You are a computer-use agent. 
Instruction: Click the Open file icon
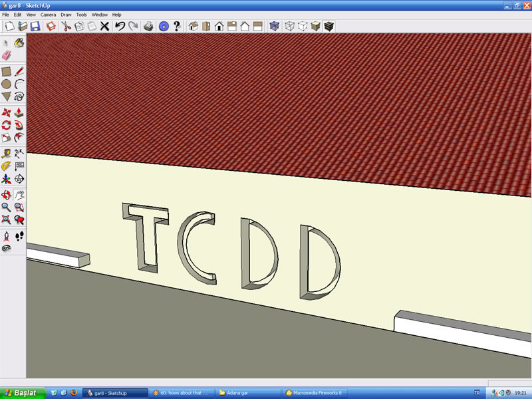tap(23, 26)
